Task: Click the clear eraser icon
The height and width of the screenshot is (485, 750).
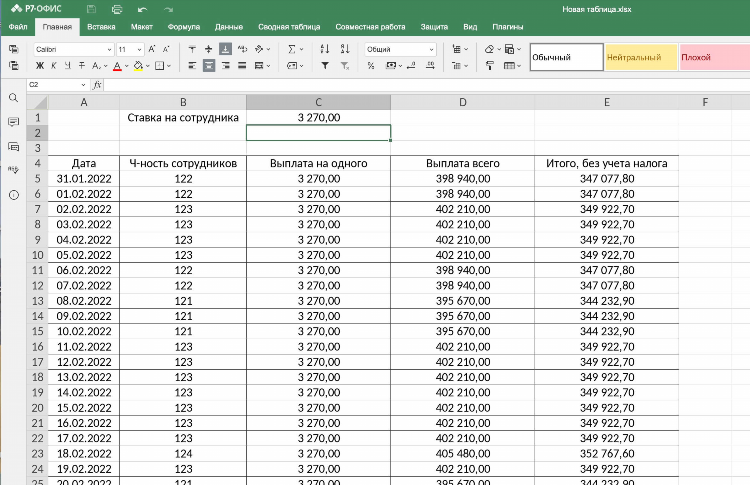Action: (x=489, y=49)
